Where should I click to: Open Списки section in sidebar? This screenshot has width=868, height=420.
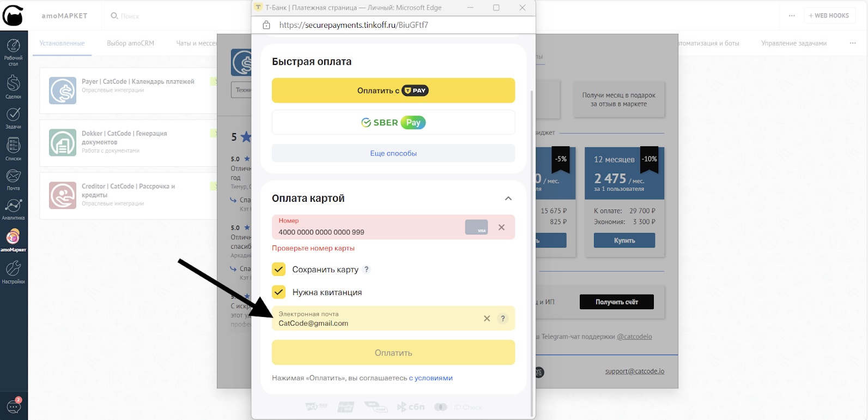(13, 149)
